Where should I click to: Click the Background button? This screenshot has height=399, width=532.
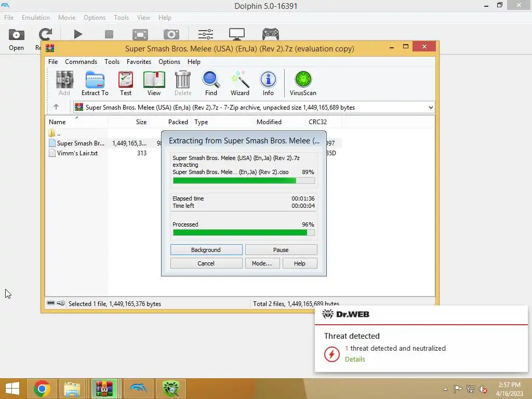[206, 250]
